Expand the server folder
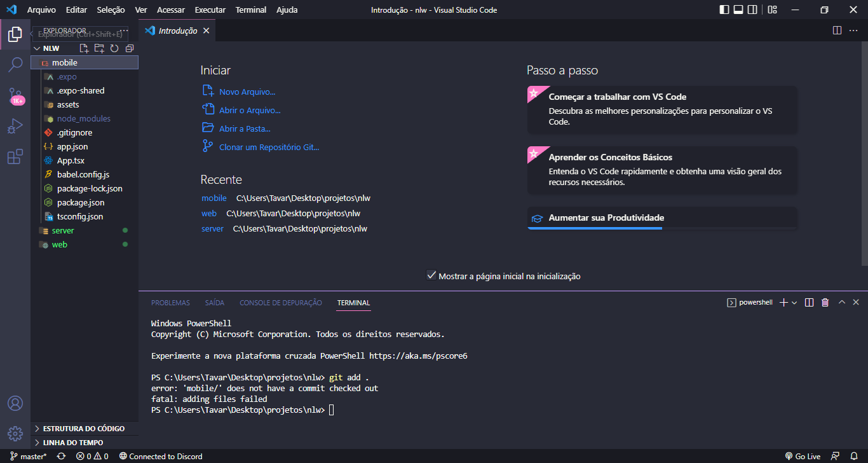The width and height of the screenshot is (868, 463). pyautogui.click(x=85, y=231)
